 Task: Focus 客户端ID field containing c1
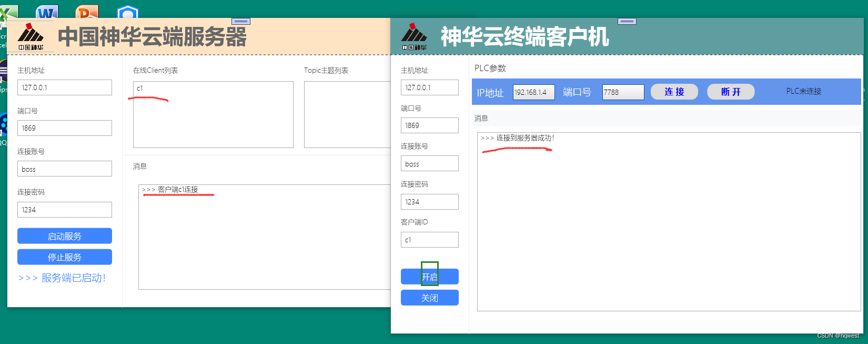coord(430,240)
